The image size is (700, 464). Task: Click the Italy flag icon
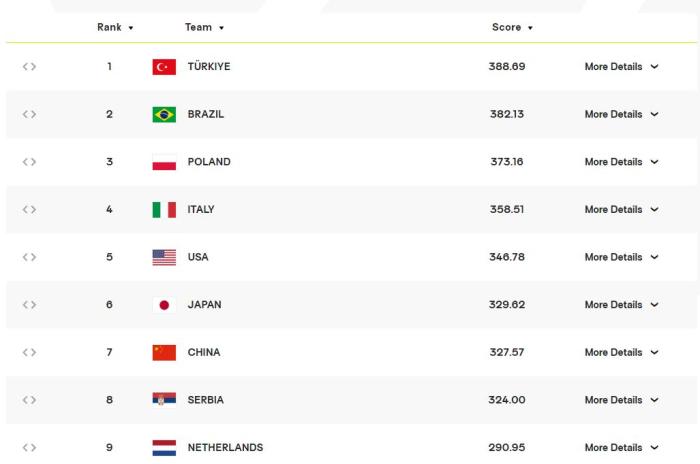[x=164, y=210]
